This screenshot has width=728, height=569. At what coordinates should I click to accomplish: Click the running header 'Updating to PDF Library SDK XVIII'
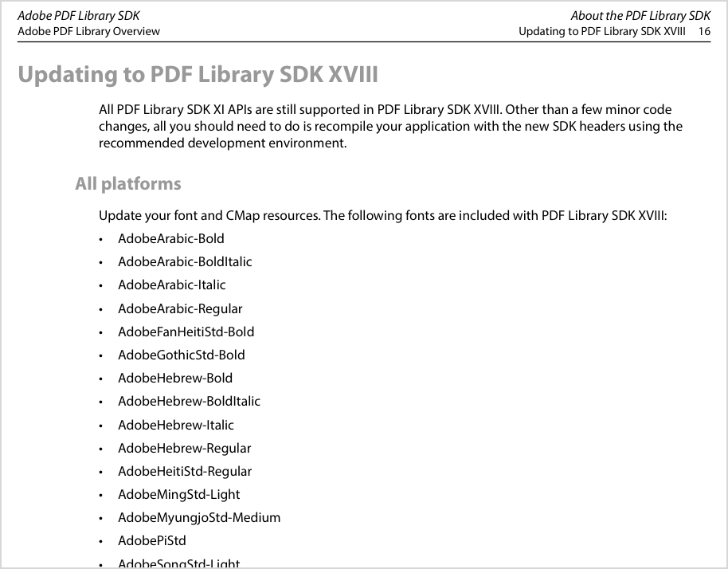[x=601, y=32]
